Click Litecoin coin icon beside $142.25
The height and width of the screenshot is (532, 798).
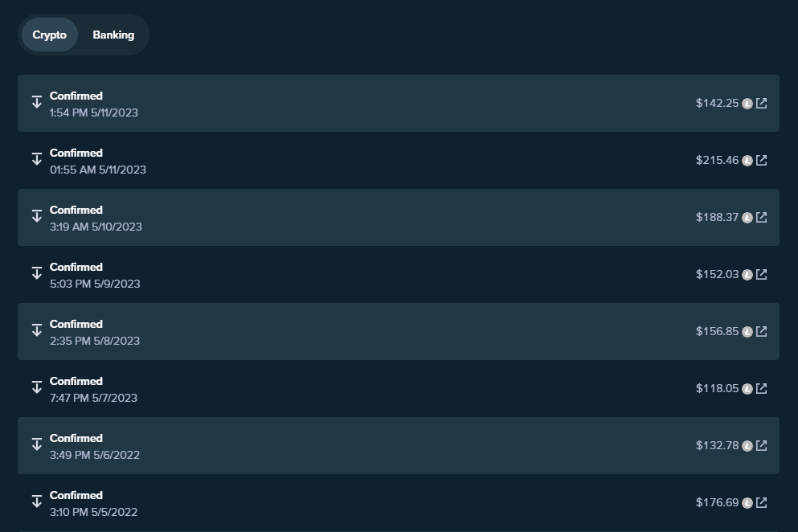(x=747, y=103)
